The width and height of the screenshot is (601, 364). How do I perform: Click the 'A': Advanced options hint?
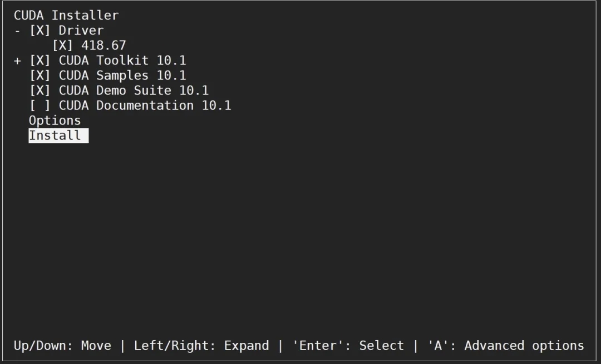(x=506, y=346)
